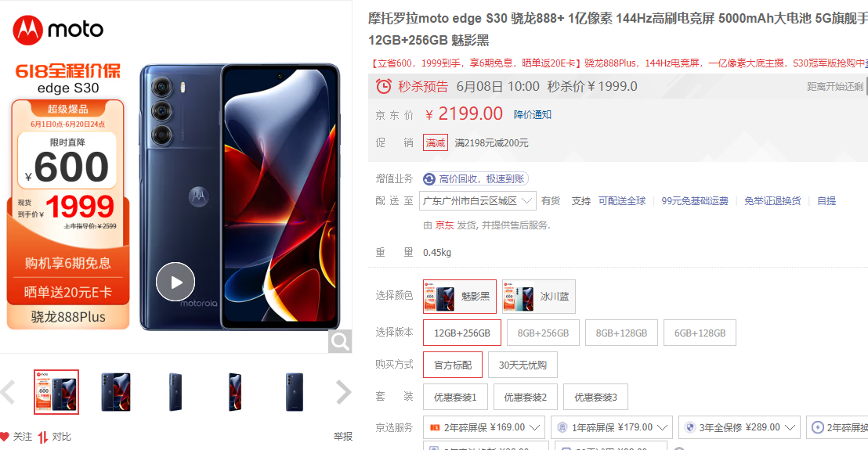868x450 pixels.
Task: Choose the 6GB+128GB version
Action: click(700, 333)
